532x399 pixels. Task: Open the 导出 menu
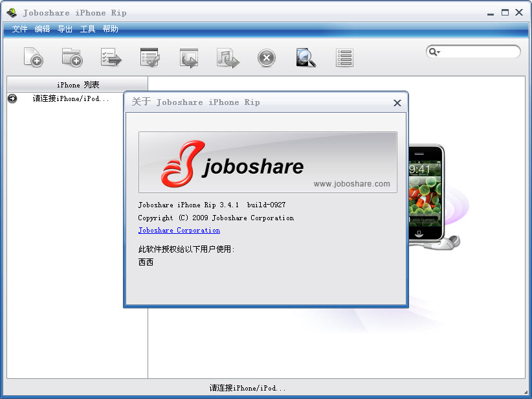coord(65,29)
